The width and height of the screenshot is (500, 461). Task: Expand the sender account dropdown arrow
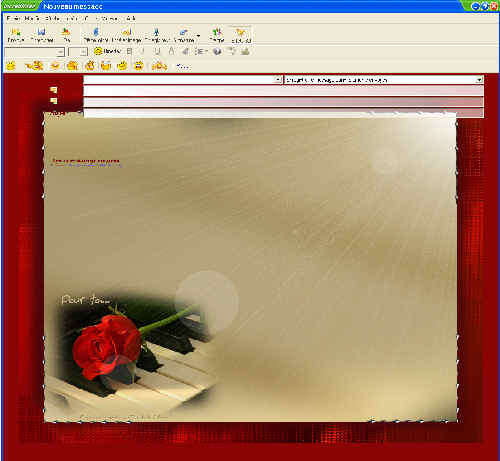click(x=479, y=80)
